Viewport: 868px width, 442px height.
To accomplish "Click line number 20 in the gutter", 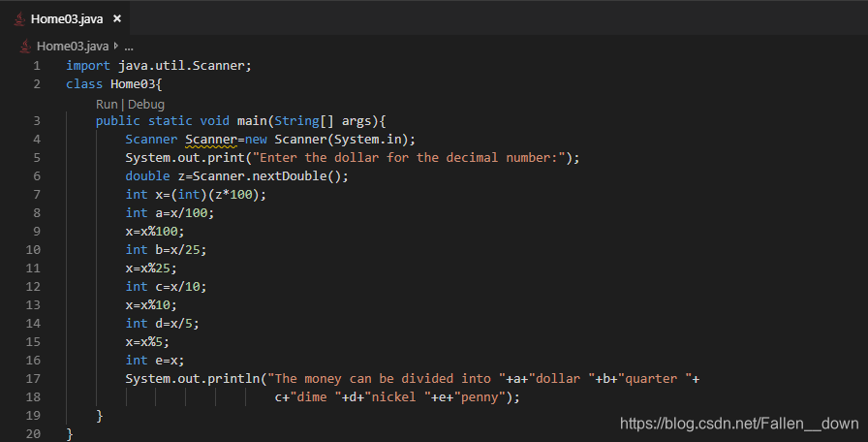I will pyautogui.click(x=33, y=433).
